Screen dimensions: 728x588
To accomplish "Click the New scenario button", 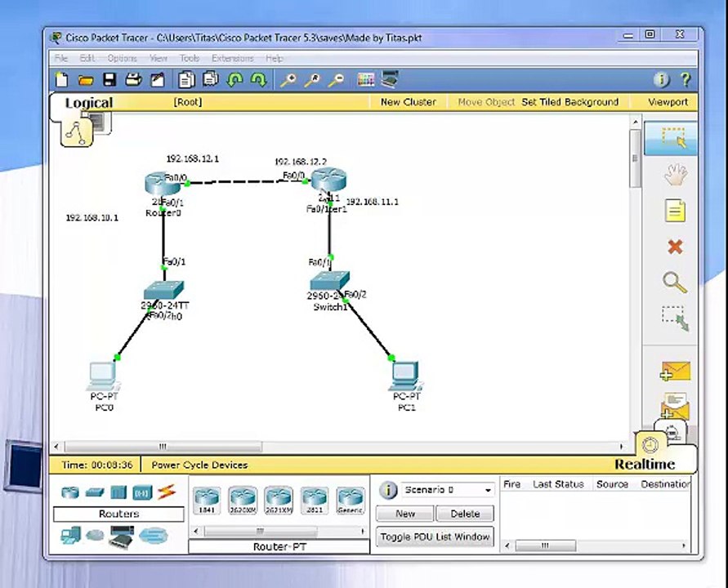I will [x=405, y=514].
